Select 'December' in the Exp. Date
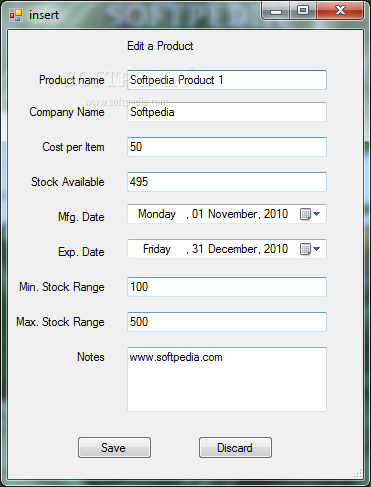The image size is (371, 487). (x=233, y=249)
